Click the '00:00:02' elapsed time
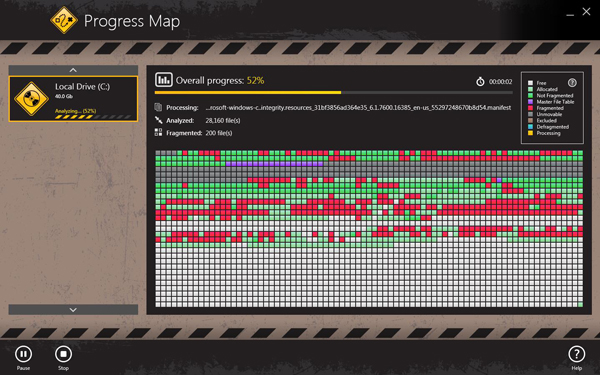This screenshot has height=375, width=600. tap(501, 82)
